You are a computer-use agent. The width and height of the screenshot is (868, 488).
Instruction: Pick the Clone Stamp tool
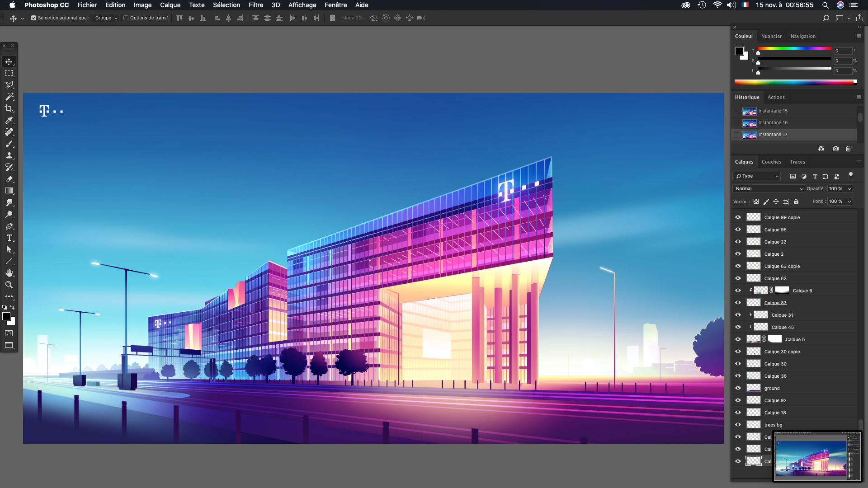9,155
